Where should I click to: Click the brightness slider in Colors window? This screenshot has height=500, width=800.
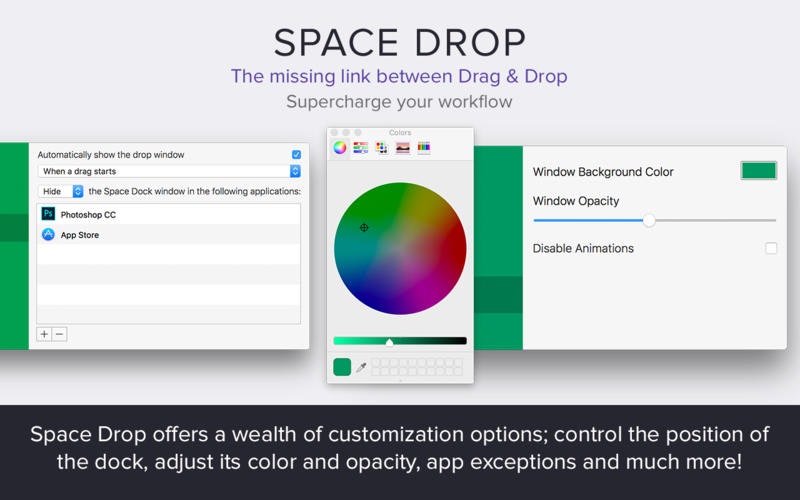click(x=400, y=341)
